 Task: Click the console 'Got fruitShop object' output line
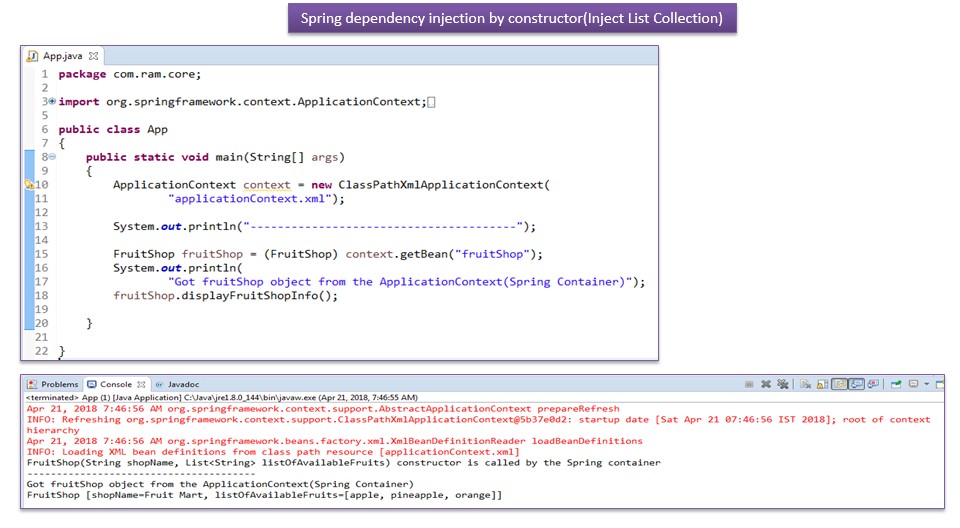coord(220,484)
